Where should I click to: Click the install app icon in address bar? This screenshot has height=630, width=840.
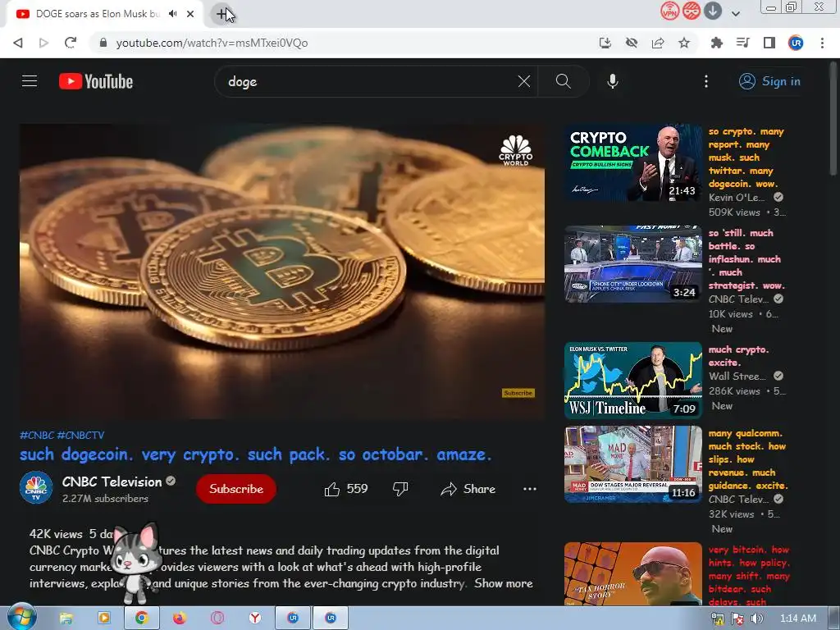click(x=605, y=43)
